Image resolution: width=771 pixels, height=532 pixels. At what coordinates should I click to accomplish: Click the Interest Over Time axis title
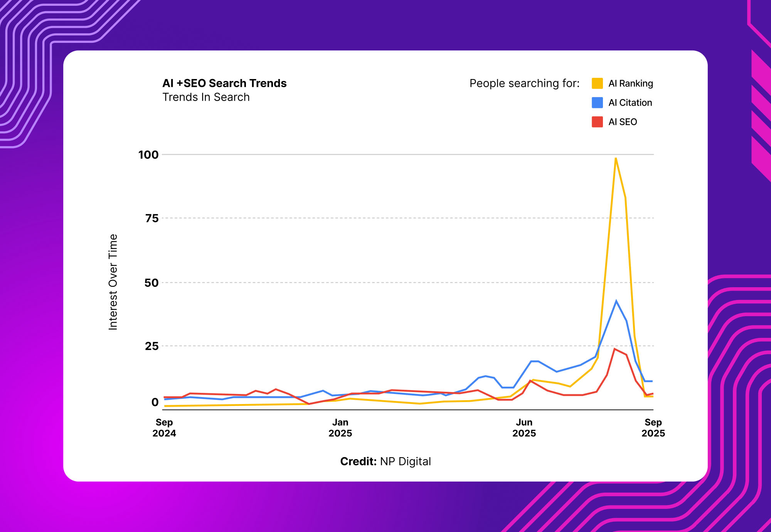(x=113, y=282)
